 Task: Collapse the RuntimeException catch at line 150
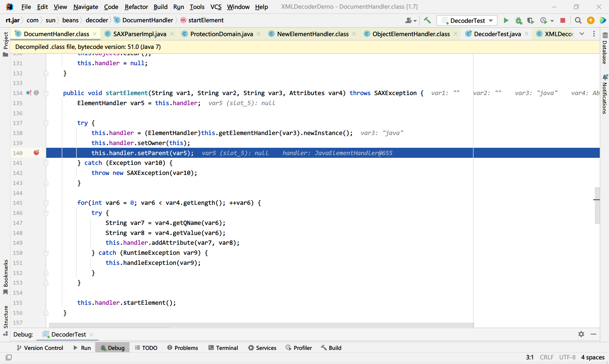tap(46, 253)
